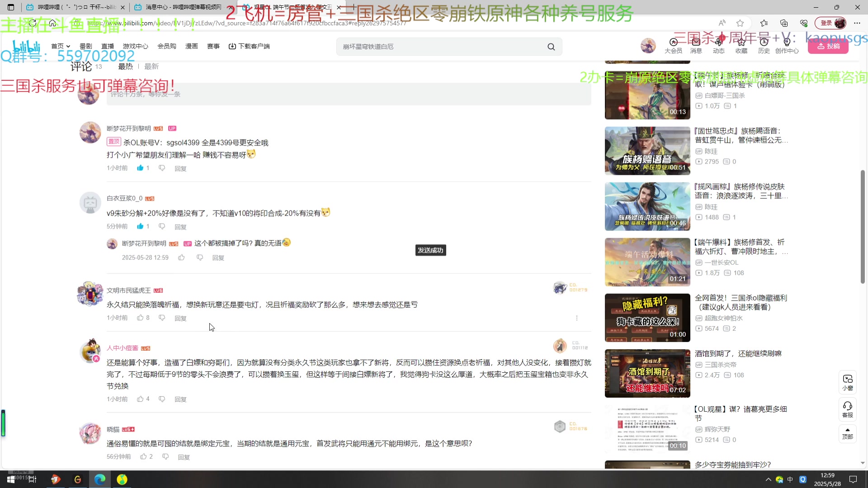Add page to favorites star icon
Image resolution: width=868 pixels, height=488 pixels.
pyautogui.click(x=740, y=23)
